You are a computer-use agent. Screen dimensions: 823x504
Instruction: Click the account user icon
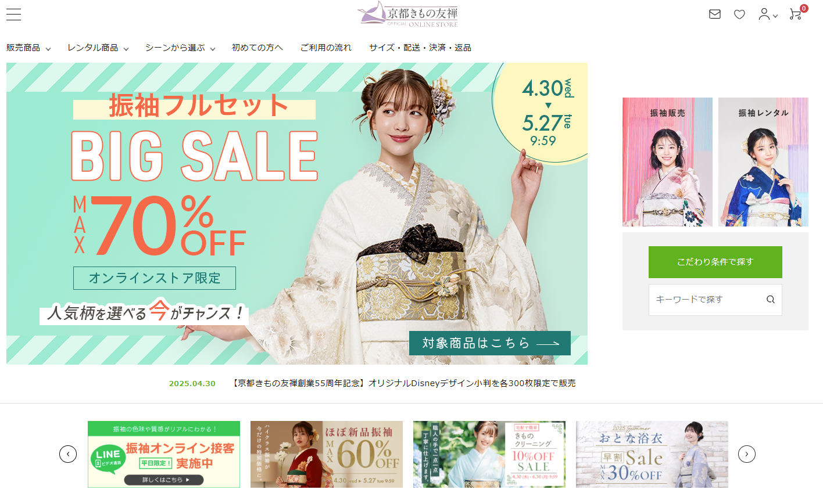tap(768, 14)
